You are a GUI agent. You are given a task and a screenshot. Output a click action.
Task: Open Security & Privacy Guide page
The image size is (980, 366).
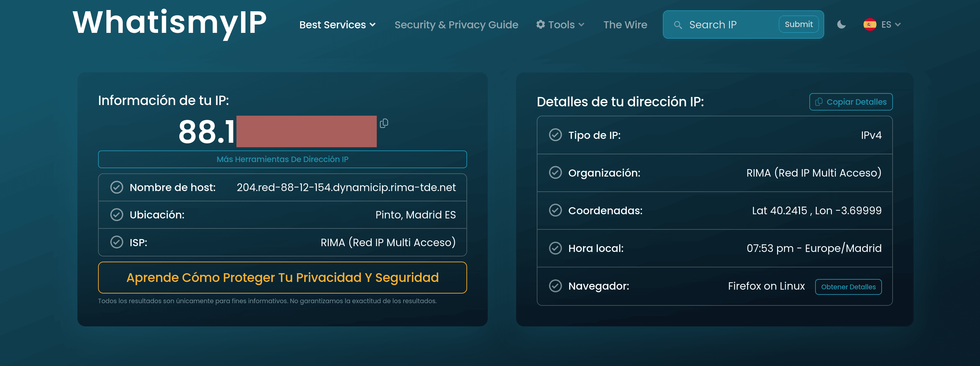click(456, 25)
